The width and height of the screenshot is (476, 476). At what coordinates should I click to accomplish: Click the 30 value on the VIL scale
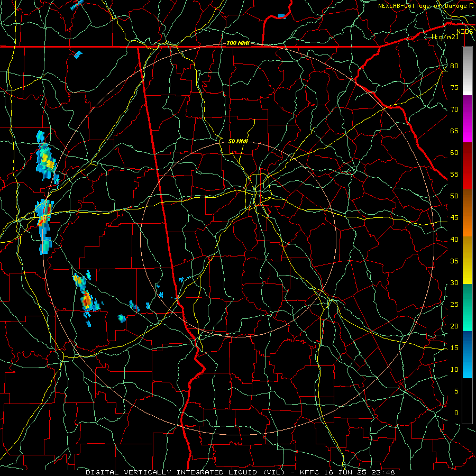(454, 283)
